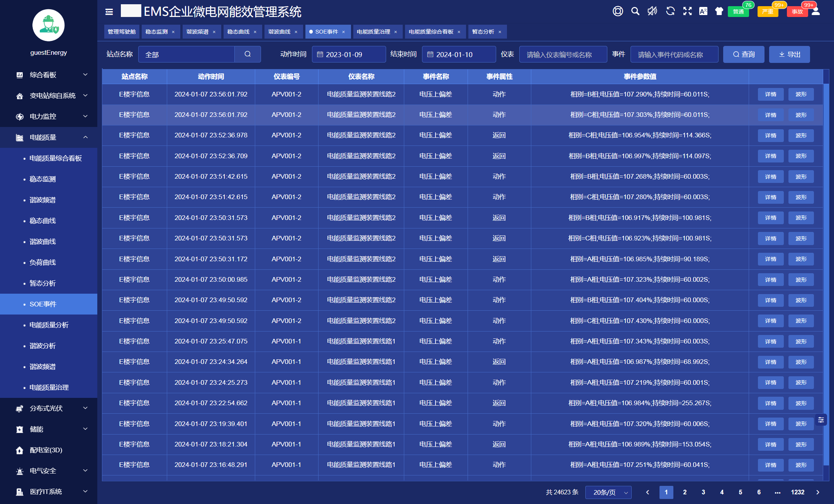Open the user profile icon

pyautogui.click(x=816, y=11)
